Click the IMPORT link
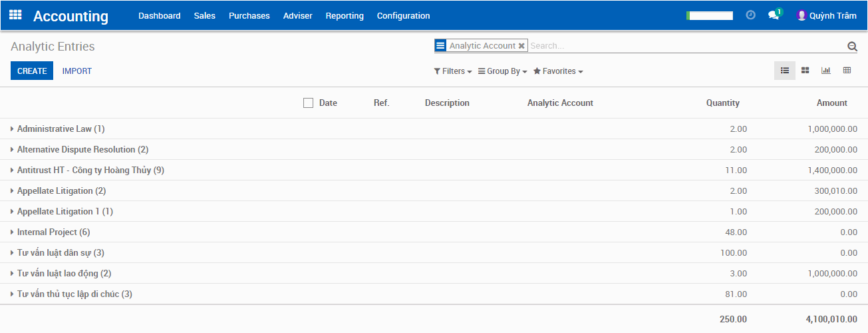 77,71
